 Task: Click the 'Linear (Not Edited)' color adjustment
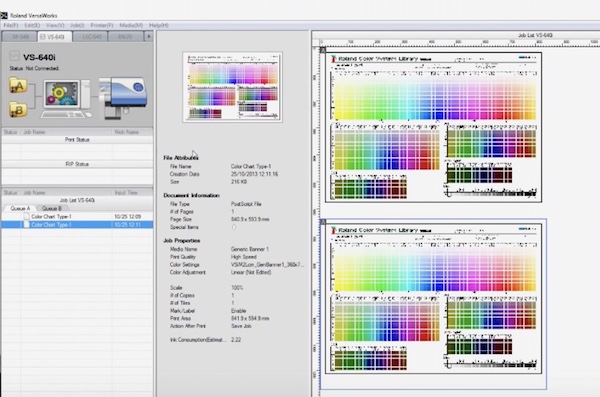[x=251, y=272]
